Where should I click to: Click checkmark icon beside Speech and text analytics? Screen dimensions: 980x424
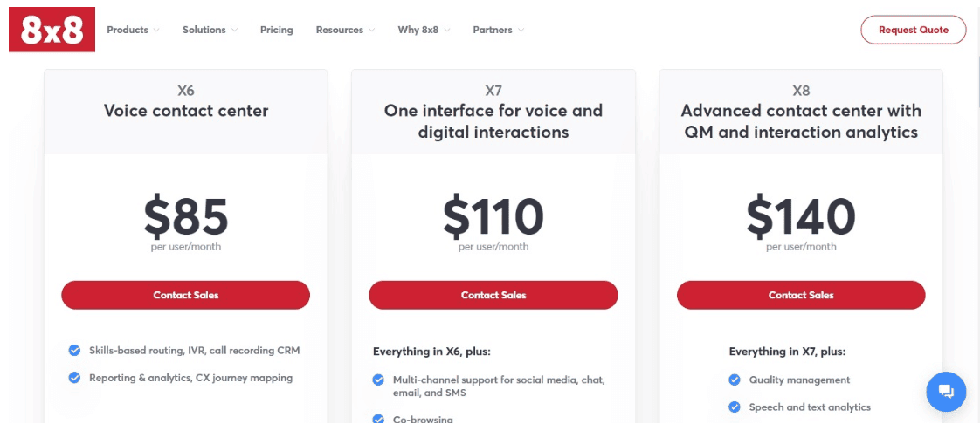tap(735, 407)
